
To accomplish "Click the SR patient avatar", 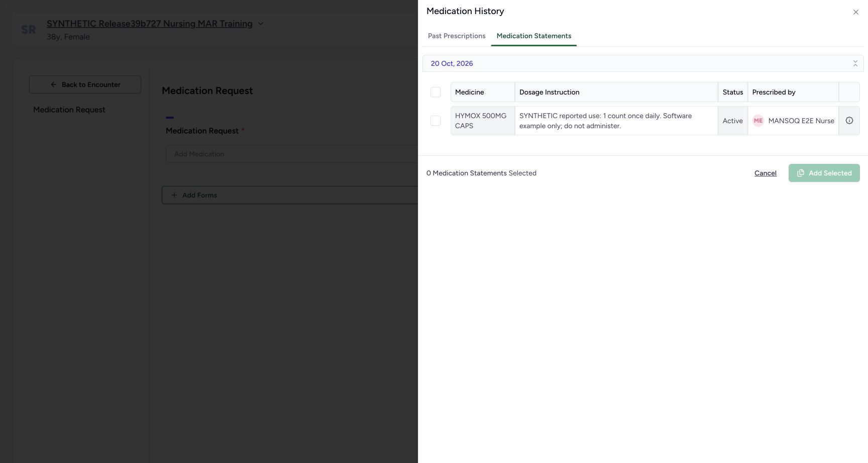I will click(x=29, y=30).
